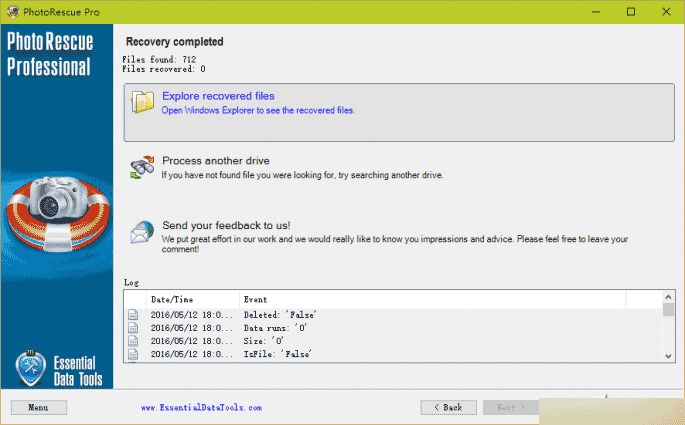
Task: Click the Recovery completed heading
Action: point(174,41)
